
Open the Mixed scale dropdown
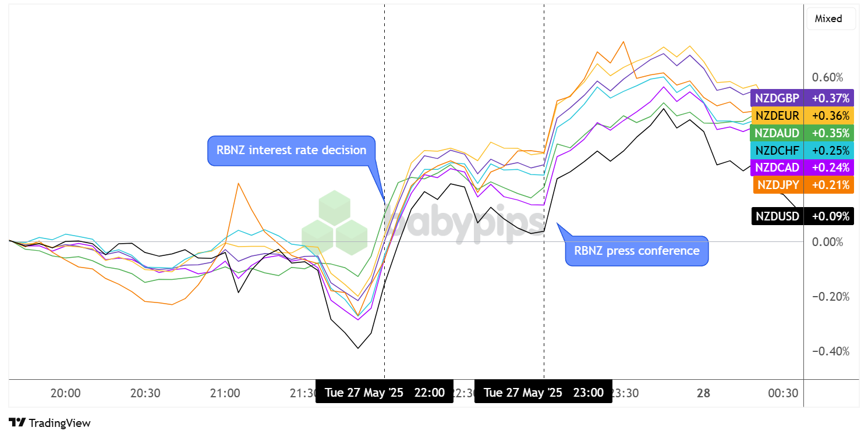pyautogui.click(x=831, y=19)
